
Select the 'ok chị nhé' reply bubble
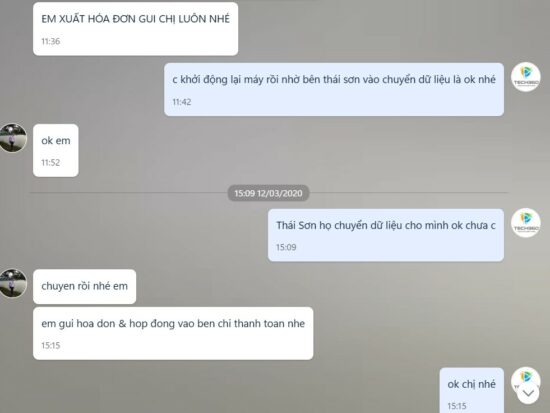coord(471,390)
